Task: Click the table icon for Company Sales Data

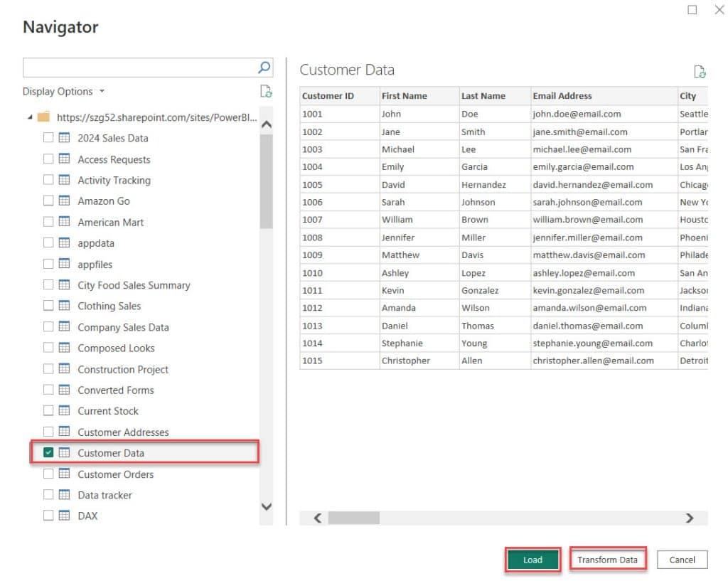Action: tap(65, 326)
